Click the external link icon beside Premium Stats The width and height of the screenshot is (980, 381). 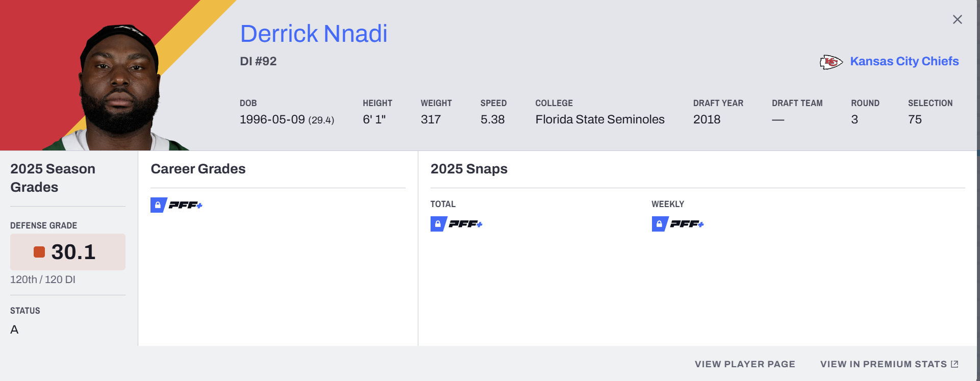coord(954,364)
